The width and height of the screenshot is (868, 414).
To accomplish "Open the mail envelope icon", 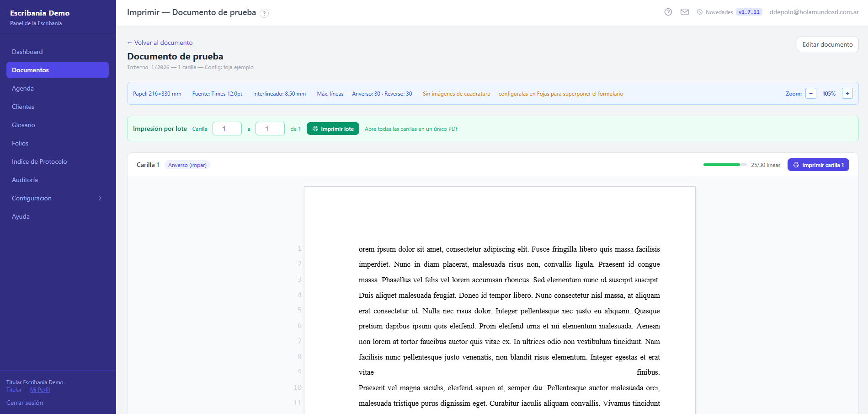I will (x=685, y=12).
